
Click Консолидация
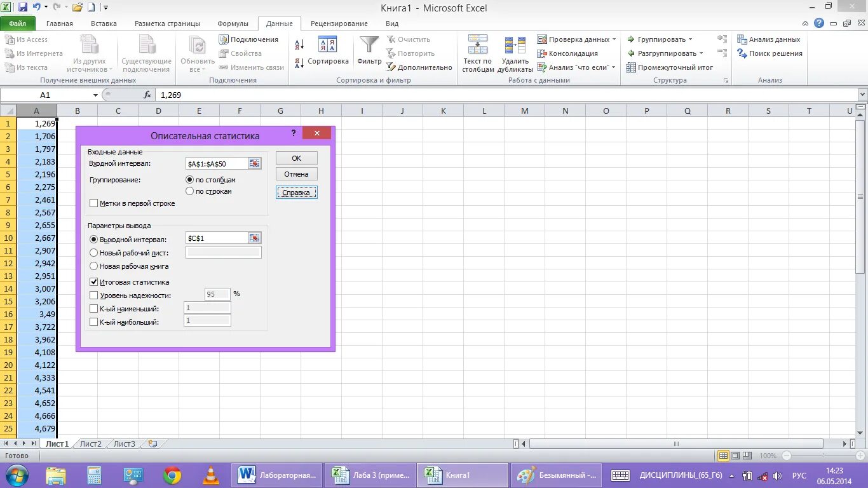tap(567, 53)
